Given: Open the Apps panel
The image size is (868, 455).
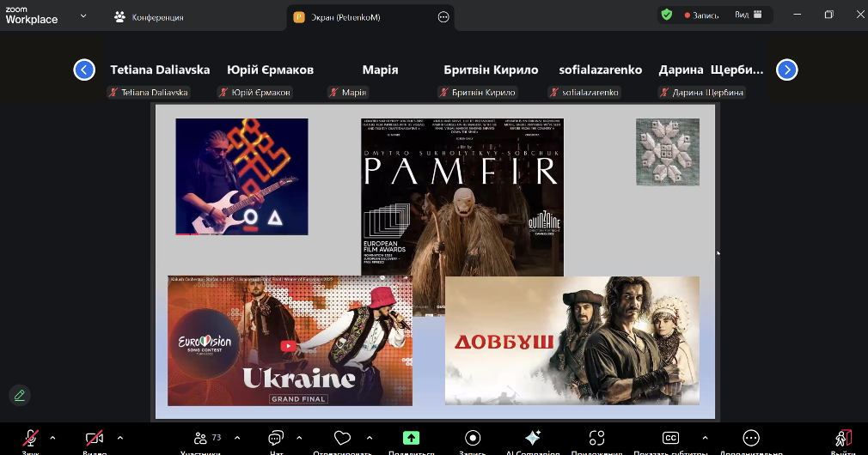Looking at the screenshot, I should pyautogui.click(x=596, y=439).
